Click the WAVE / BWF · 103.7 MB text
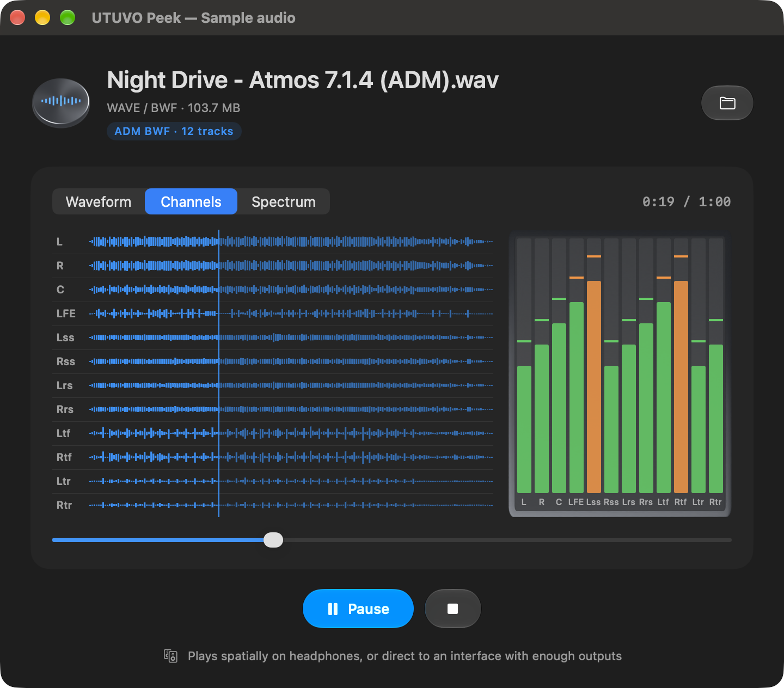Image resolution: width=784 pixels, height=688 pixels. pos(174,108)
